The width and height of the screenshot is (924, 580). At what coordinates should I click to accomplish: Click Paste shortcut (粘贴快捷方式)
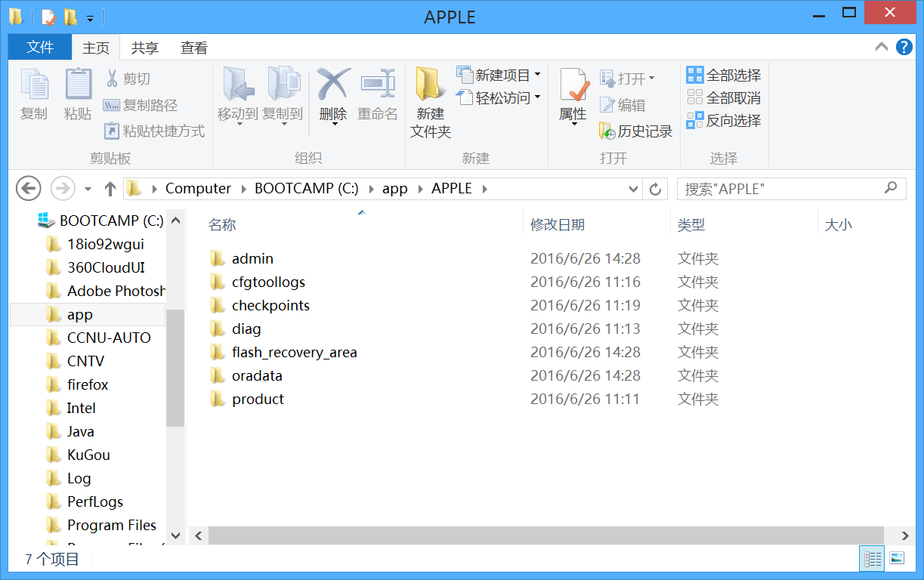tap(154, 131)
